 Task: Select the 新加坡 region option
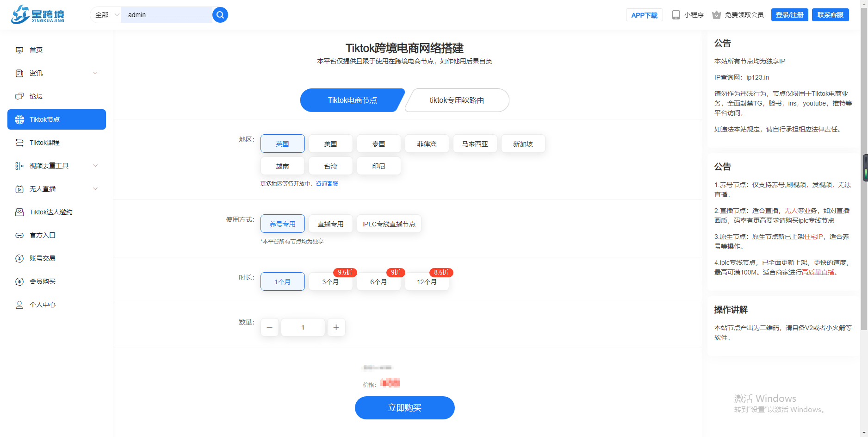523,144
